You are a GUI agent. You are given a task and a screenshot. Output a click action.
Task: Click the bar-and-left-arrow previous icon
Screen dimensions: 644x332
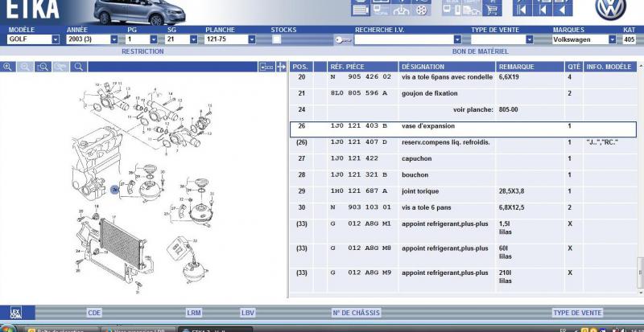(543, 10)
